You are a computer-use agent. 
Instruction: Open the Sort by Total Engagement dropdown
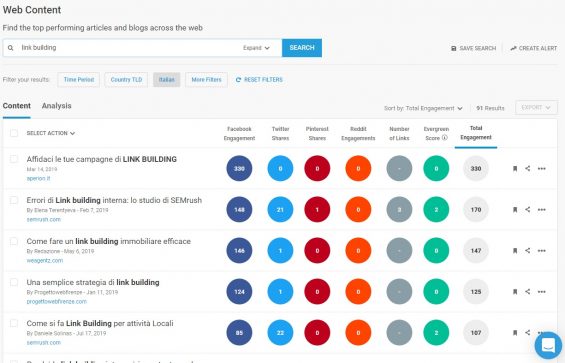(x=423, y=108)
